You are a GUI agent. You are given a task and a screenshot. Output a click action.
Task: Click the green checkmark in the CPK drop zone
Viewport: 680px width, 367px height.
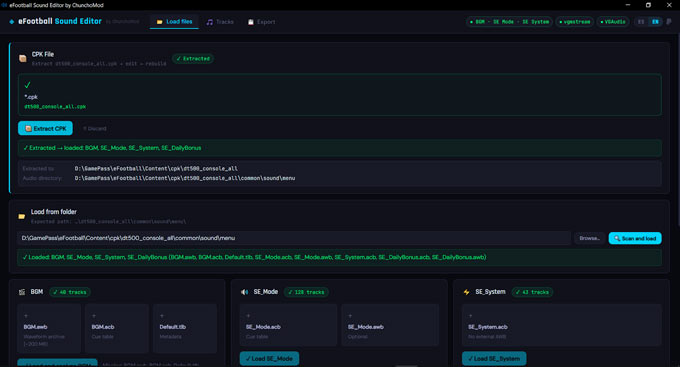tap(27, 85)
